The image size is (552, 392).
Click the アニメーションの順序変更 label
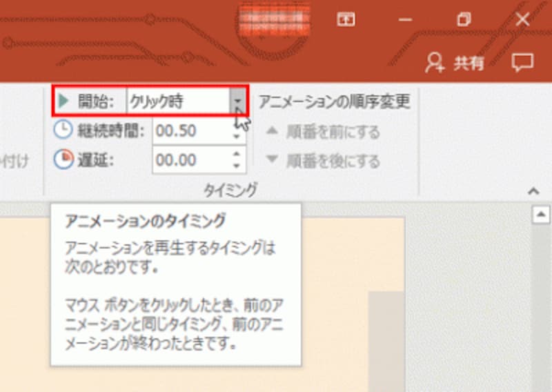click(335, 101)
